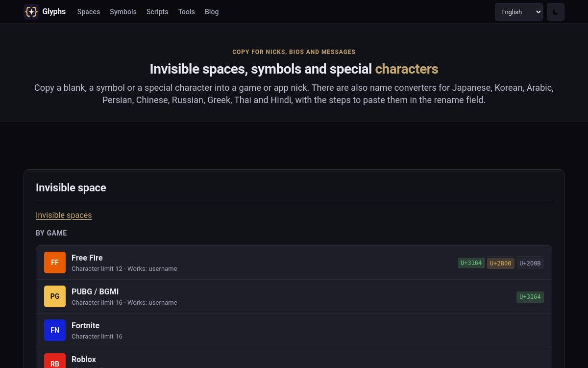This screenshot has width=588, height=368.
Task: Open the Fortnite game row
Action: tap(294, 330)
